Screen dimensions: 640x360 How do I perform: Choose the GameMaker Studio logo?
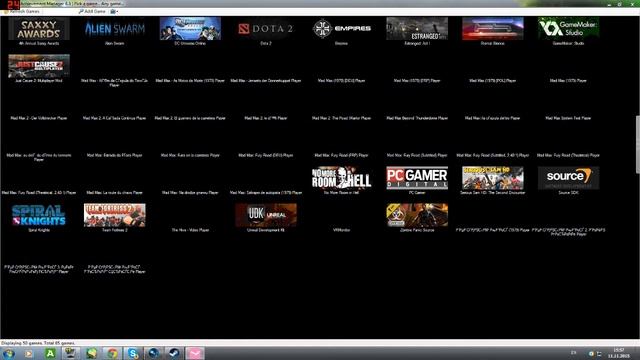point(568,29)
